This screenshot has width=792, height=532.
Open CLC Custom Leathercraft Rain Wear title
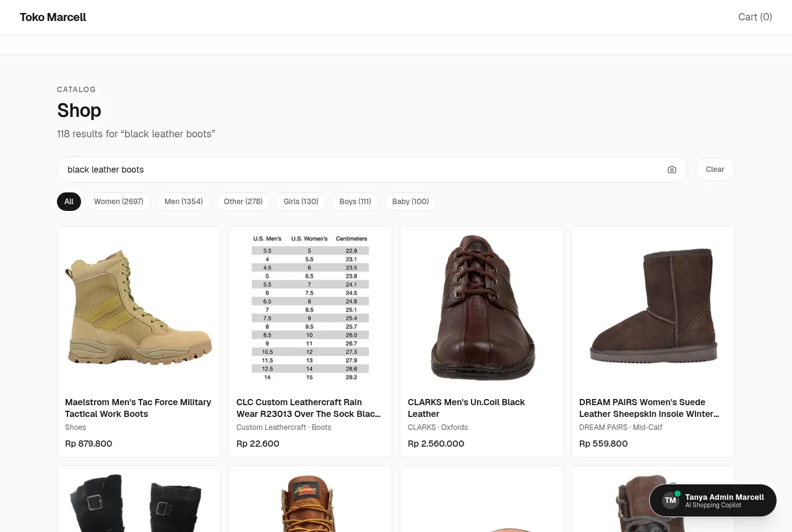click(x=310, y=408)
